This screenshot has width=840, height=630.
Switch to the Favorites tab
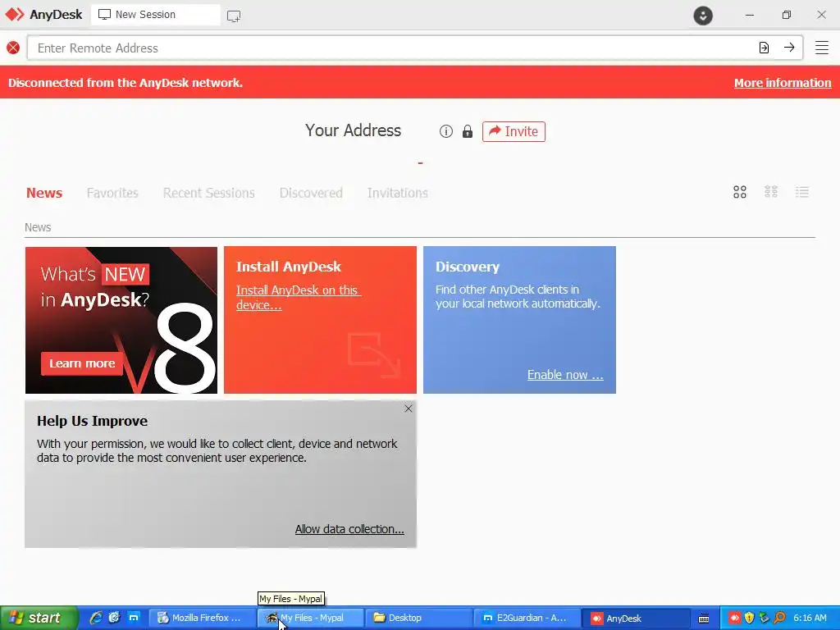tap(112, 193)
